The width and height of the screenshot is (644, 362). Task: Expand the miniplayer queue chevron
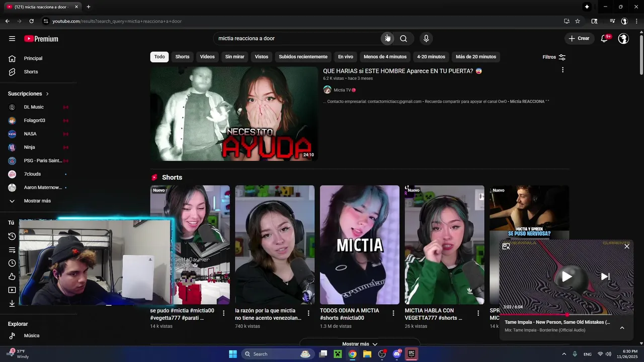pyautogui.click(x=622, y=328)
